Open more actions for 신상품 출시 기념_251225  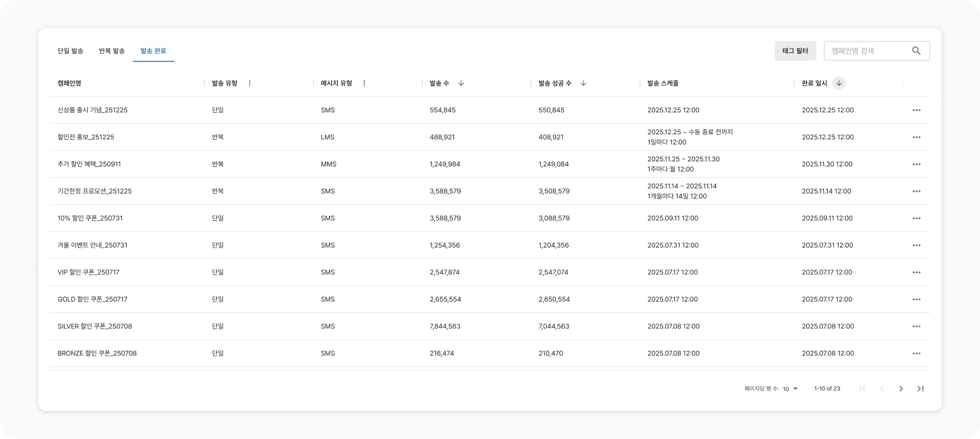coord(916,110)
